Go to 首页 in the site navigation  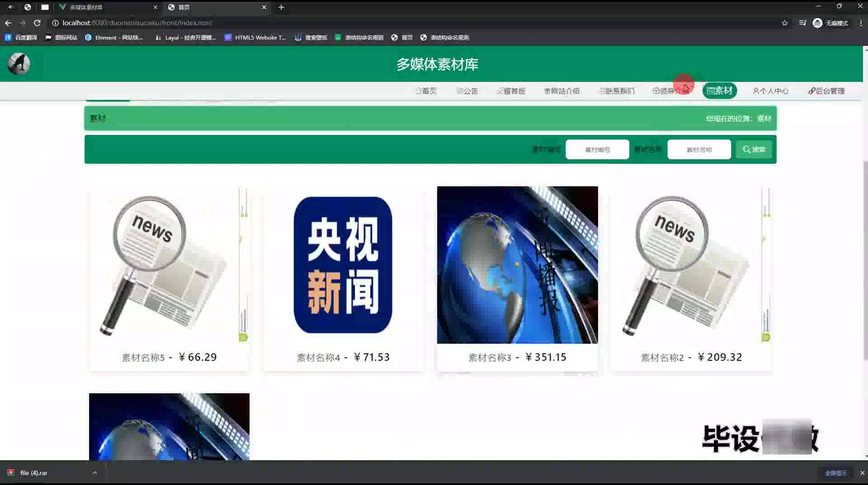426,91
